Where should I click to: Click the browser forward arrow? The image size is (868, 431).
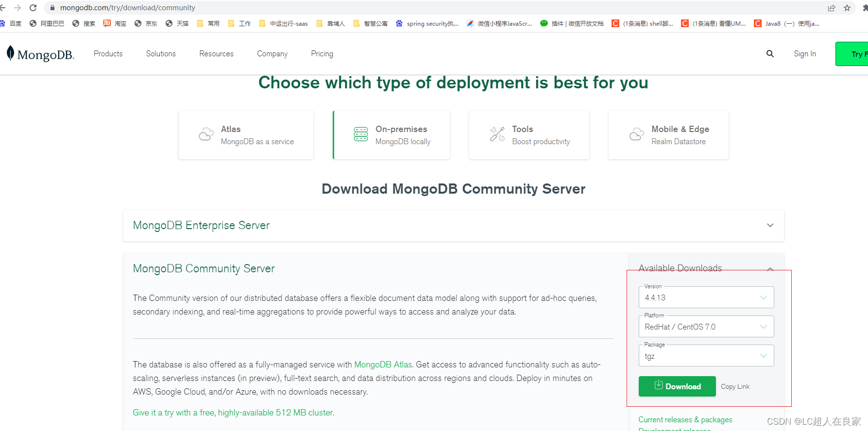[17, 8]
